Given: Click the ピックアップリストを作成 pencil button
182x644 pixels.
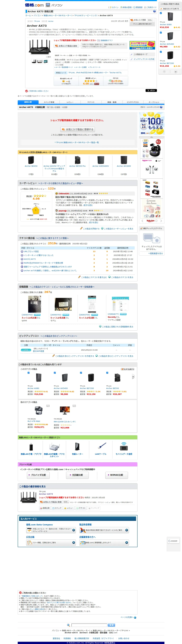Looking at the screenshot, I should 142,59.
